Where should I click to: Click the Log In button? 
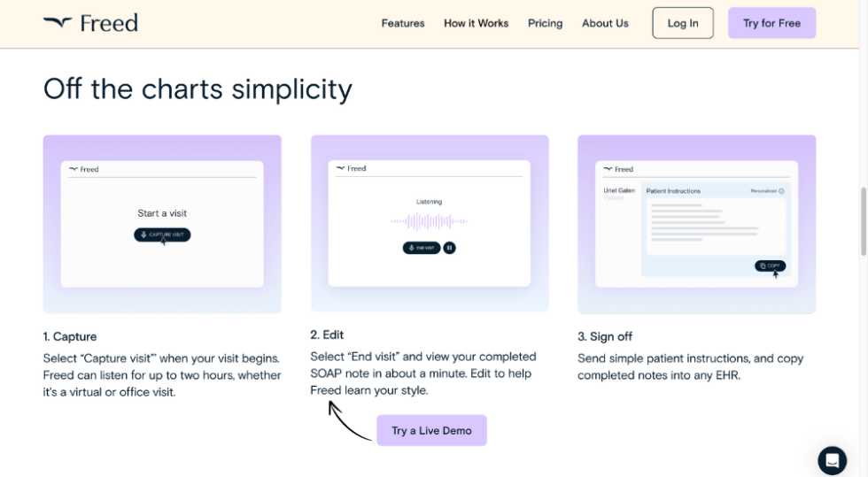(682, 23)
